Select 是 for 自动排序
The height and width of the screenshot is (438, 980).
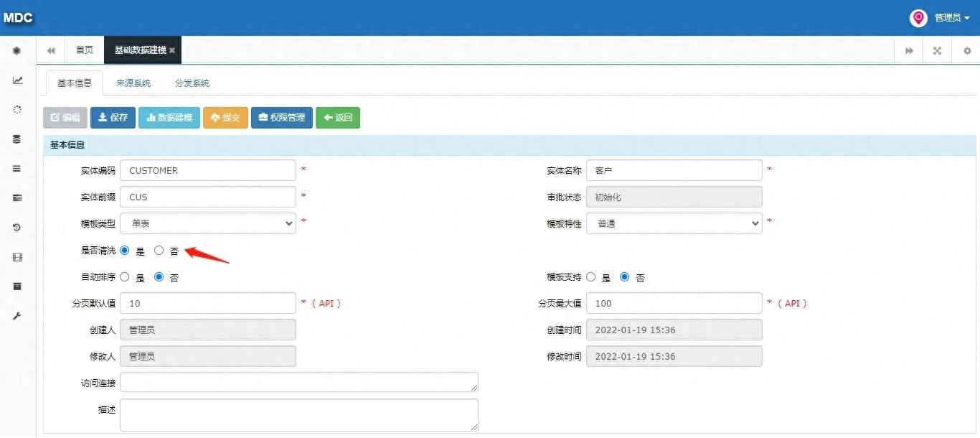(x=125, y=277)
